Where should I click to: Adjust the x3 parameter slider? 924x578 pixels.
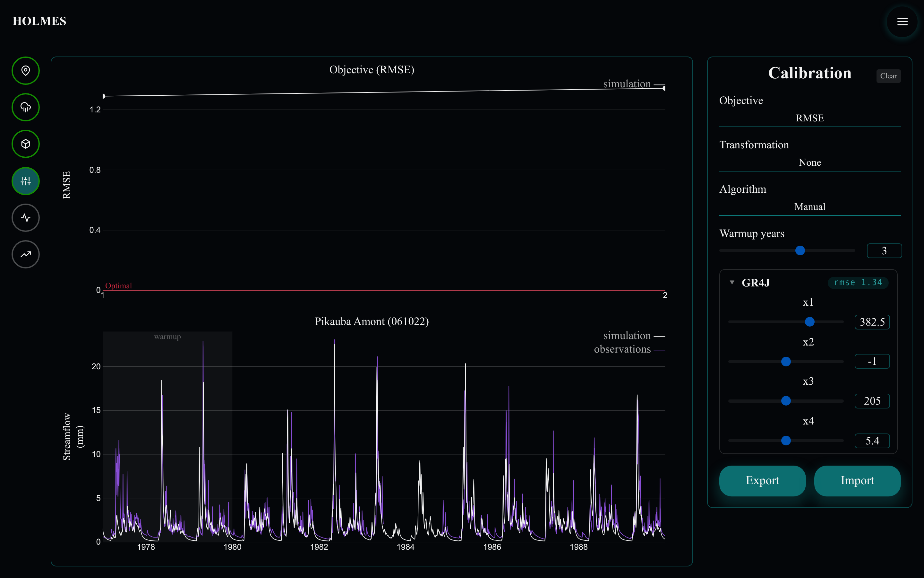[786, 401]
